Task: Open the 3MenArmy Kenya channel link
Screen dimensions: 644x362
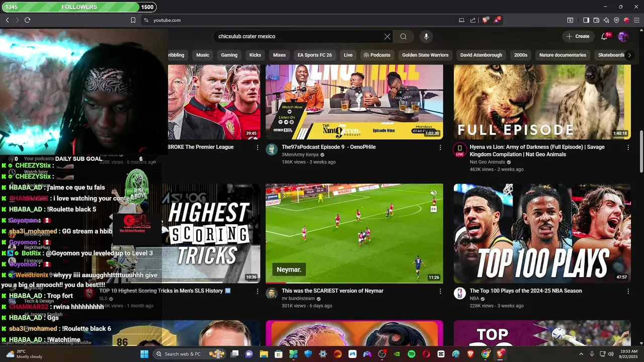Action: coord(300,155)
